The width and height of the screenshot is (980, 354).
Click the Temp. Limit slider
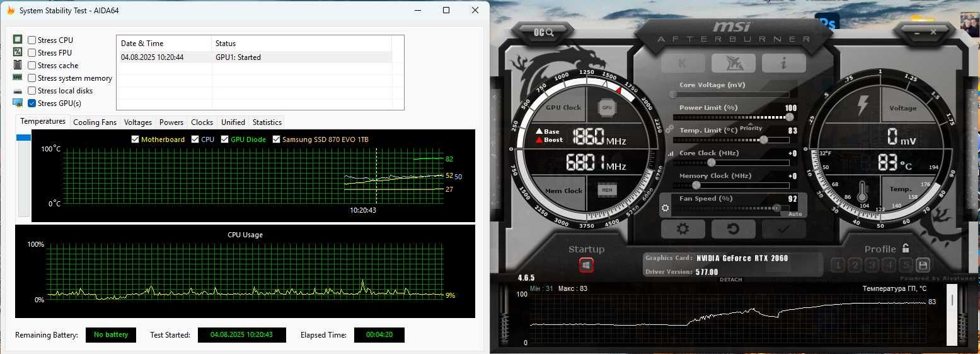731,139
